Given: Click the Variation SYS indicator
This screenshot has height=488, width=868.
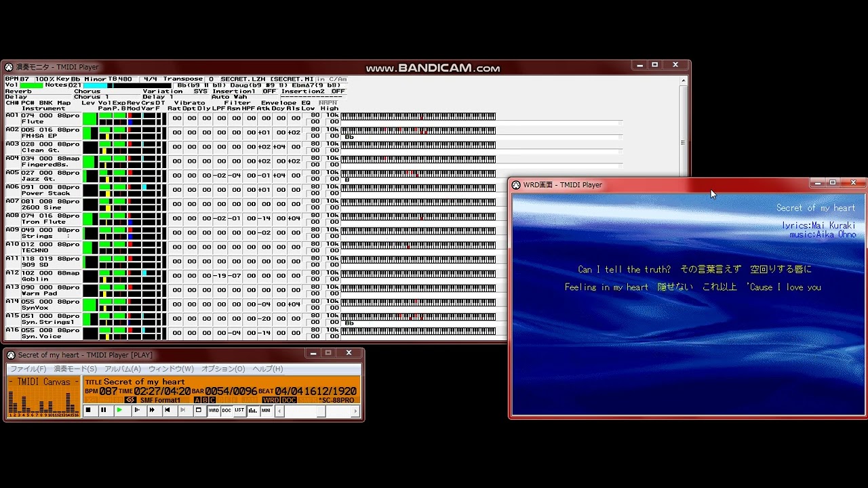Looking at the screenshot, I should 201,91.
